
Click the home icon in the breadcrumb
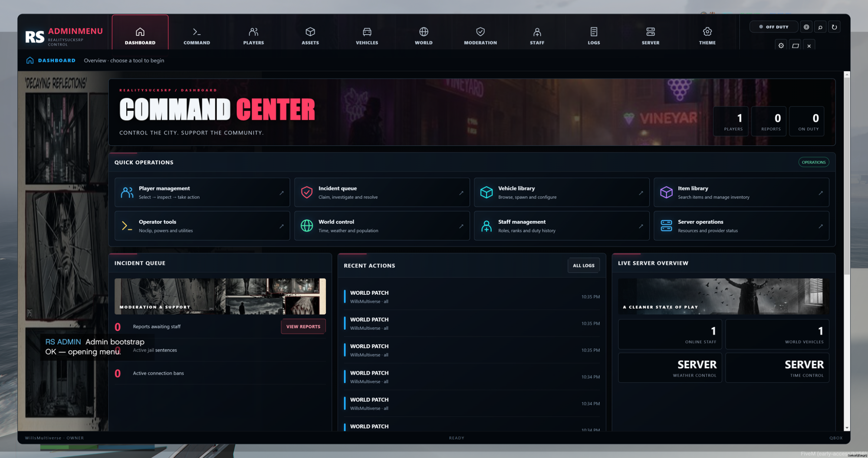coord(30,60)
